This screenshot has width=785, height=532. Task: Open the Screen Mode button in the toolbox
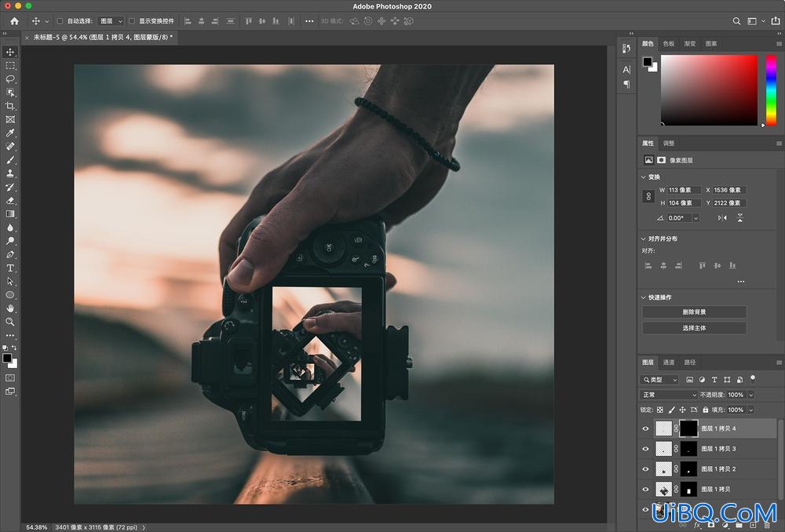tap(10, 392)
